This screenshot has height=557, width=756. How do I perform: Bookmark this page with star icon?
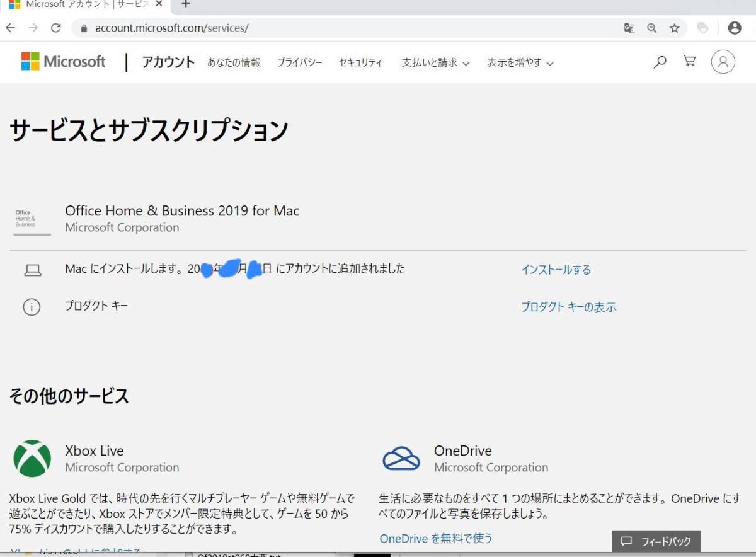pos(675,28)
